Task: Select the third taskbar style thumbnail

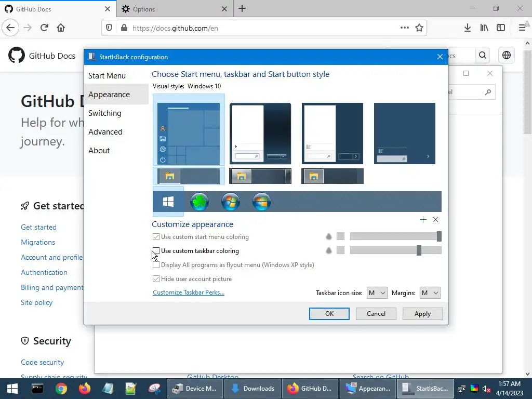Action: [332, 176]
